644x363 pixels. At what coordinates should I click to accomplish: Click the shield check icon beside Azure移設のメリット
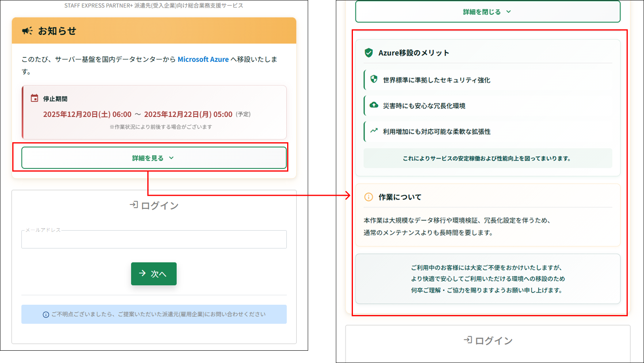[369, 53]
